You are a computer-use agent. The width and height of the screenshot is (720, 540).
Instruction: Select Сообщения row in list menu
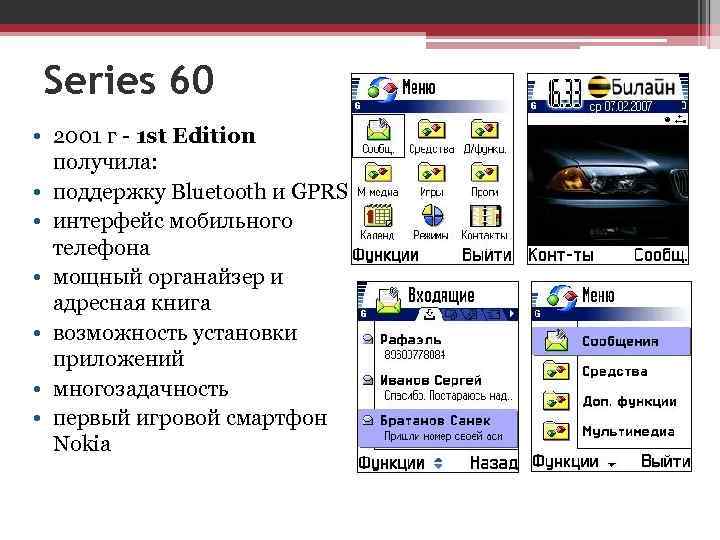(x=611, y=341)
